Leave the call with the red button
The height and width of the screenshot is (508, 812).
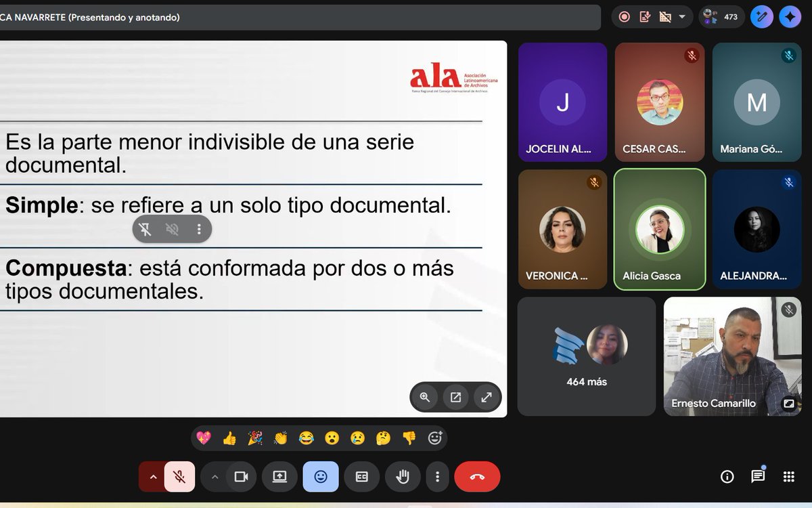click(477, 477)
